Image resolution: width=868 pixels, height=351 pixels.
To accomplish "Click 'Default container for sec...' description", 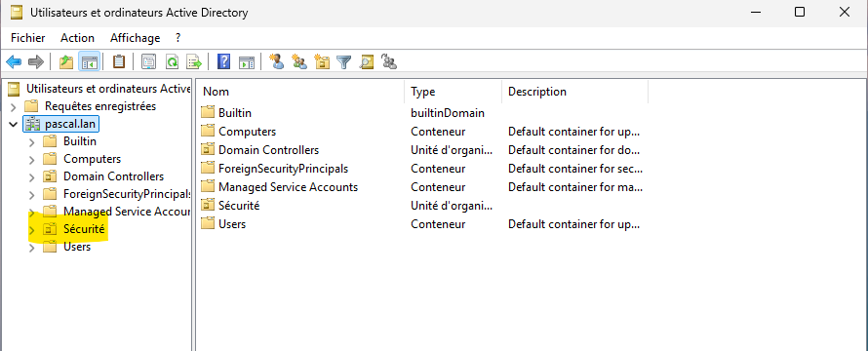I will point(575,169).
